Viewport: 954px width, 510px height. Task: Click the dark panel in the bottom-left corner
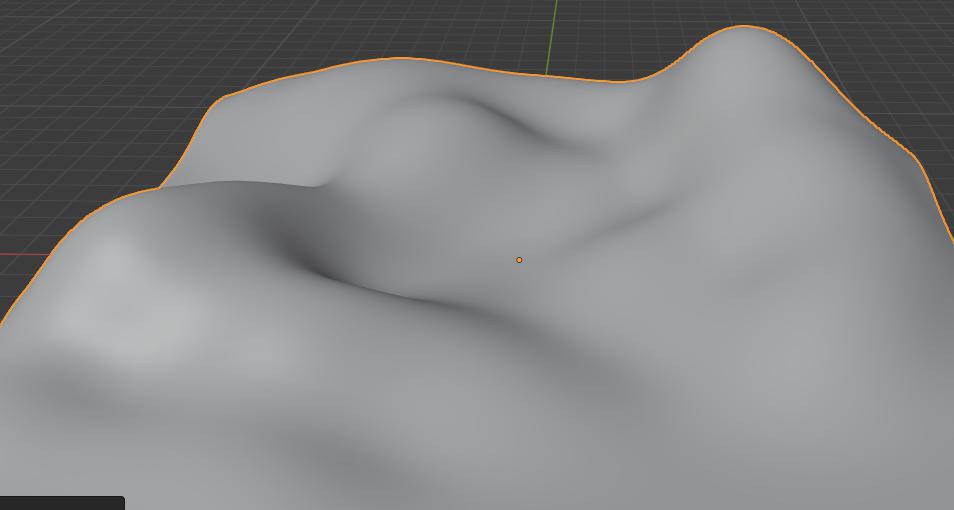61,502
